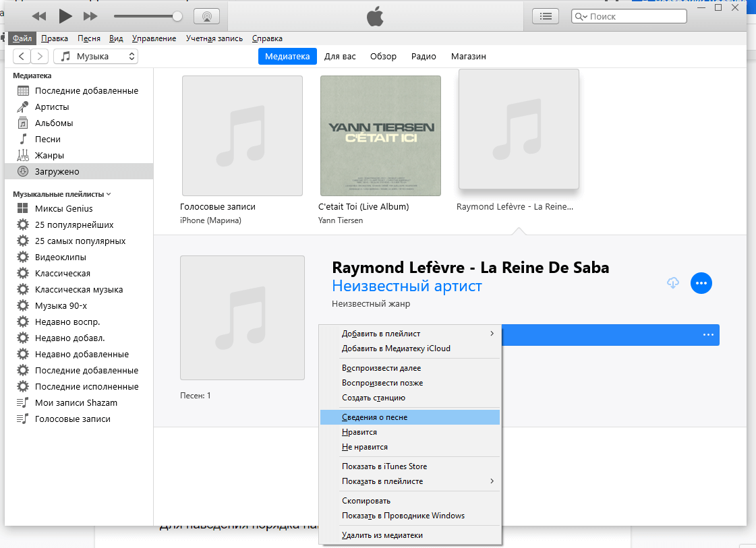Focus the Поиск search field
Screen dimensions: 756x548
pos(629,16)
